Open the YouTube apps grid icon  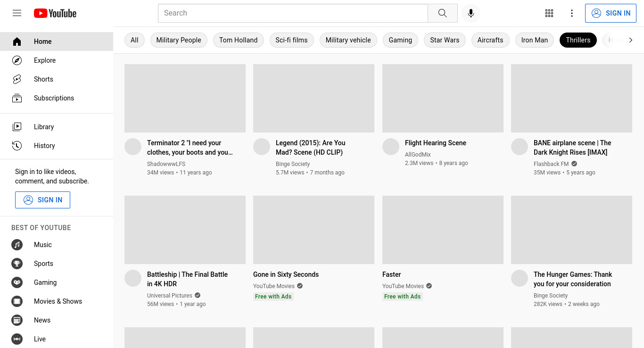click(549, 13)
